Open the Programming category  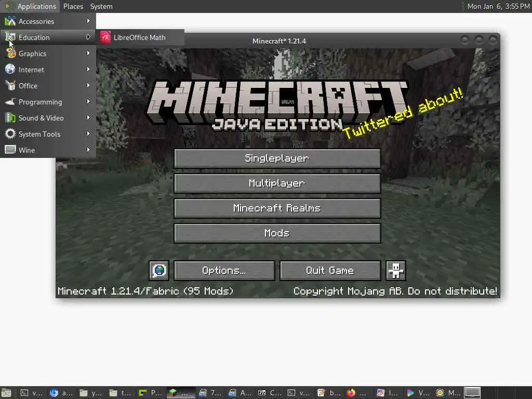pos(48,102)
